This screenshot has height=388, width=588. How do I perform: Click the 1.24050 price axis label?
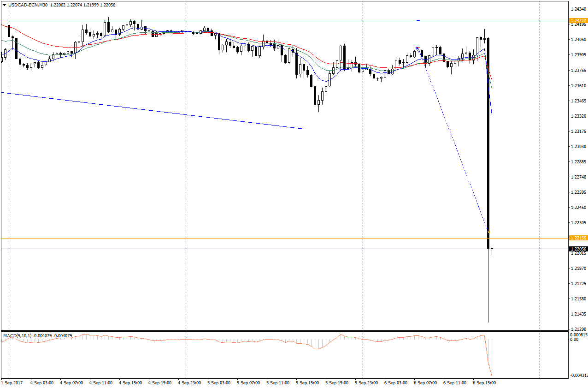pyautogui.click(x=578, y=40)
